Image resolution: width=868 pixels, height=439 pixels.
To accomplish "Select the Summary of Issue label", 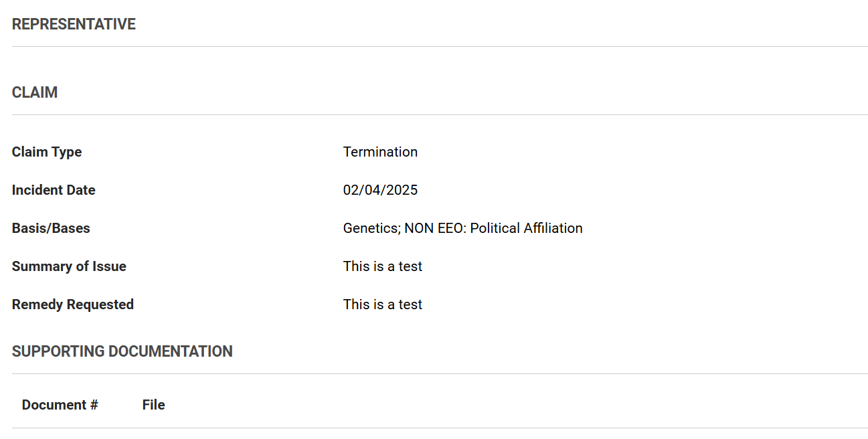I will click(69, 266).
